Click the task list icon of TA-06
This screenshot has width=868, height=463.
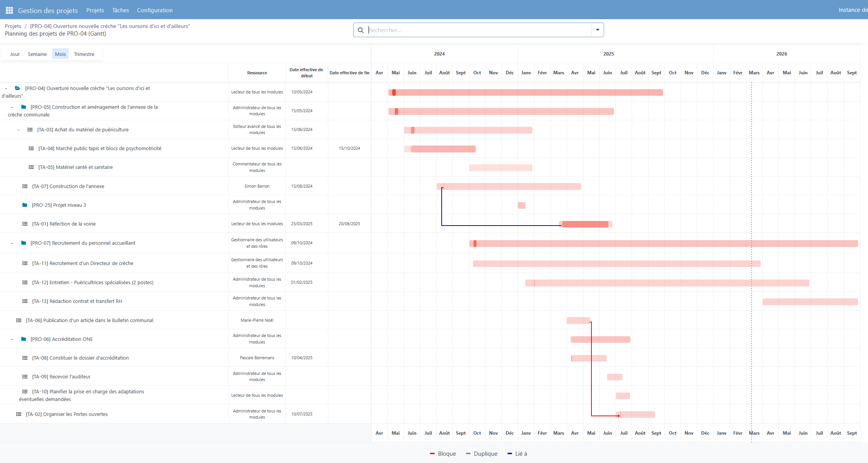tap(19, 321)
